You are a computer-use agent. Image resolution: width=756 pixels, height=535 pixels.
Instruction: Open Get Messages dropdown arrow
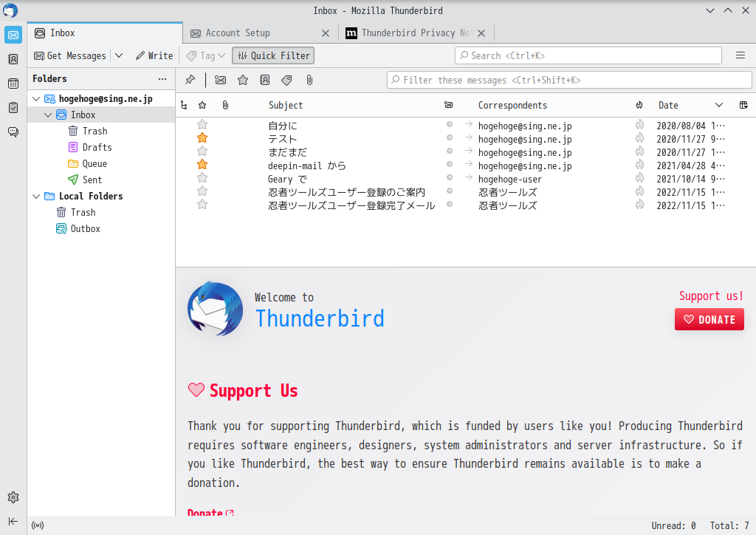(x=119, y=55)
